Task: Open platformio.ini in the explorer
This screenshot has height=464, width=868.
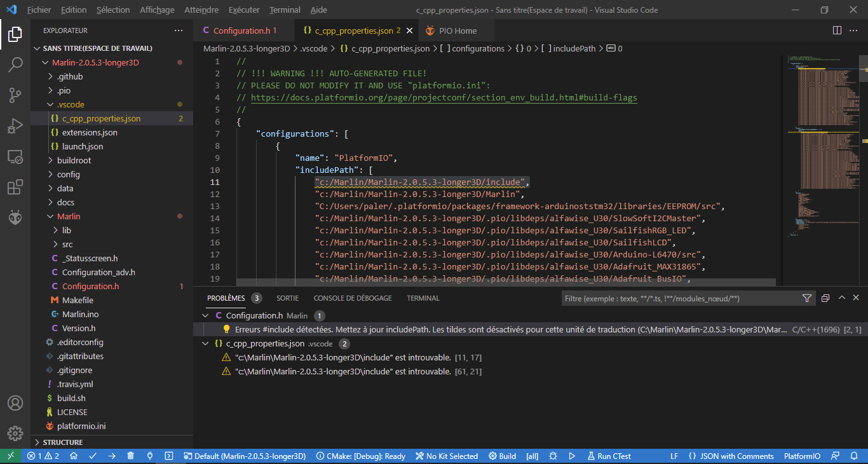Action: click(x=81, y=426)
